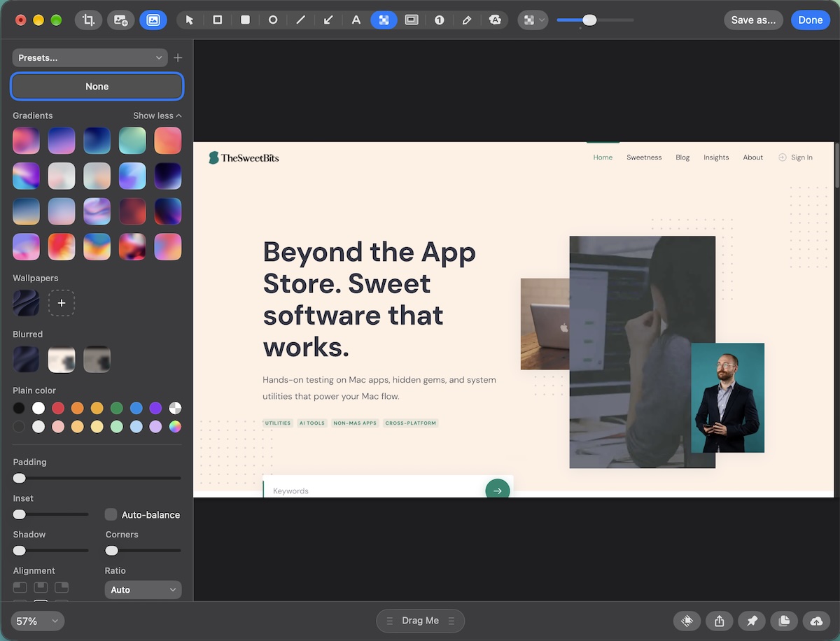Select the numbered counter tool

point(440,20)
